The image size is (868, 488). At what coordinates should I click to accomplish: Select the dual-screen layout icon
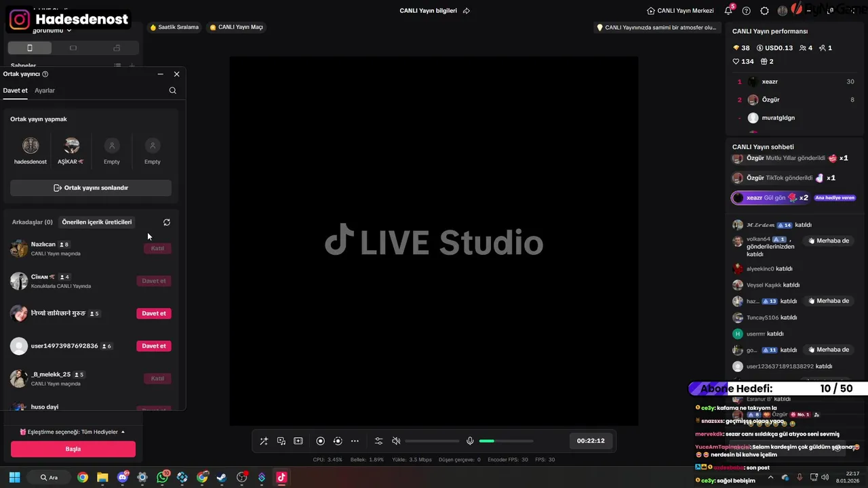[117, 47]
